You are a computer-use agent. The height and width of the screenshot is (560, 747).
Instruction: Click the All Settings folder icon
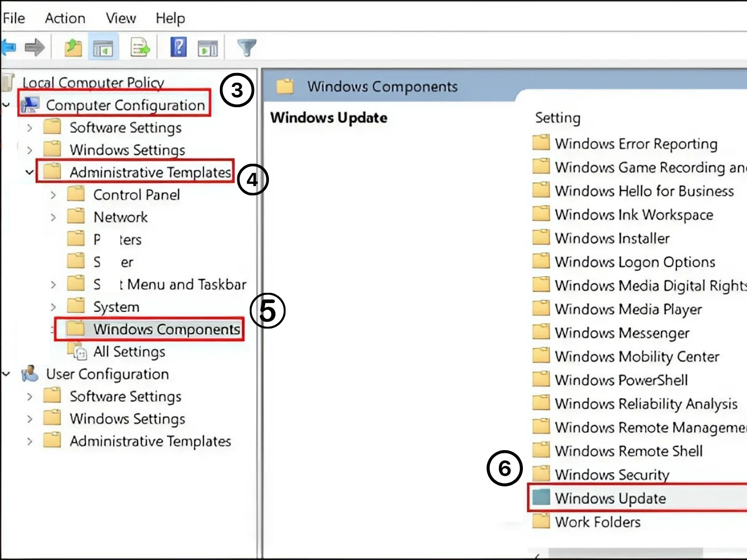click(78, 351)
